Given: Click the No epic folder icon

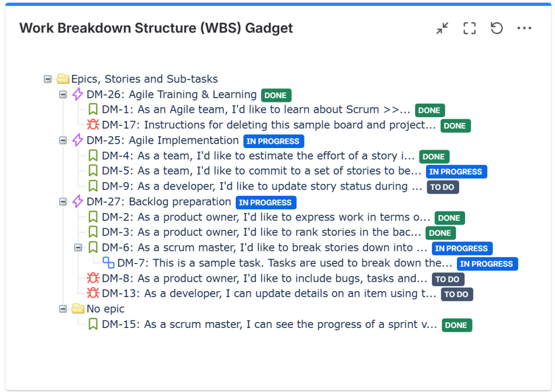Looking at the screenshot, I should (x=78, y=309).
